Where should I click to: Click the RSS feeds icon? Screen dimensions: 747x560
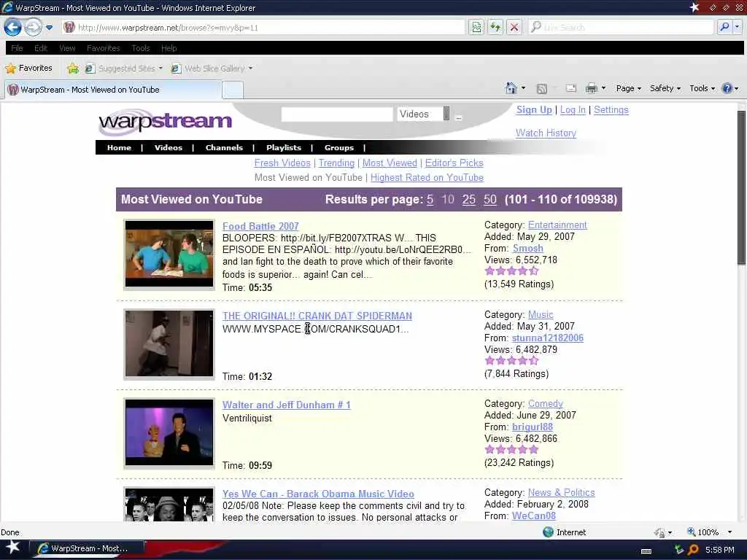(x=542, y=88)
